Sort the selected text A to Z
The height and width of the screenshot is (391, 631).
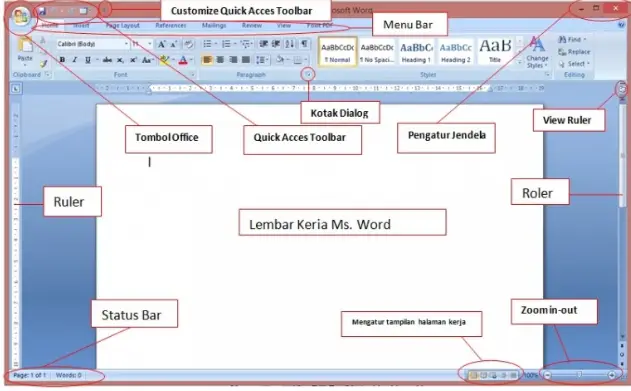pos(290,43)
